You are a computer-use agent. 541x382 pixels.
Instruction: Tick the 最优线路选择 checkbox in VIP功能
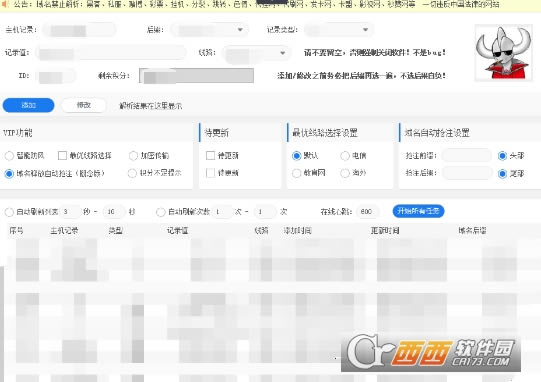(x=62, y=156)
